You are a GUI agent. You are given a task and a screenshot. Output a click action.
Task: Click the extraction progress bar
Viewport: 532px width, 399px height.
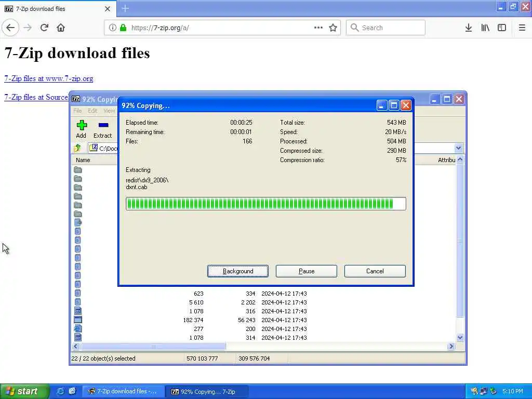[265, 204]
